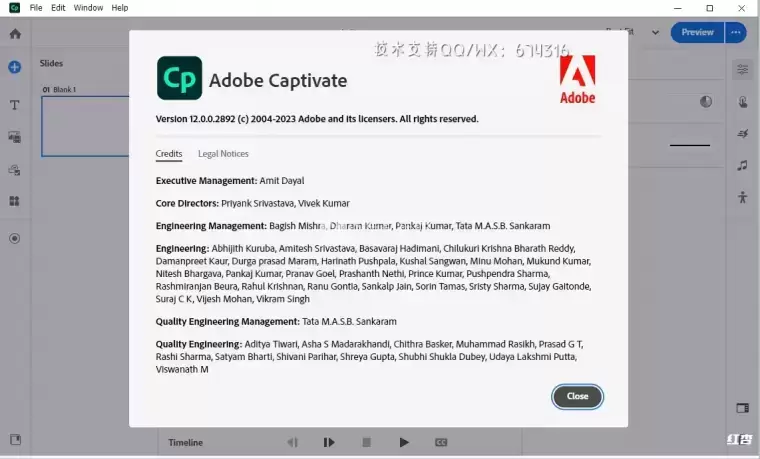This screenshot has width=760, height=459.
Task: Click 'Quality Engineering Management' credits line
Action: [x=276, y=321]
